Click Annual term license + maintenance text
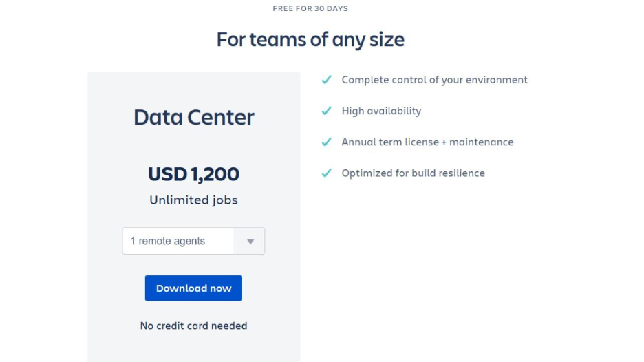The image size is (644, 362). click(427, 142)
